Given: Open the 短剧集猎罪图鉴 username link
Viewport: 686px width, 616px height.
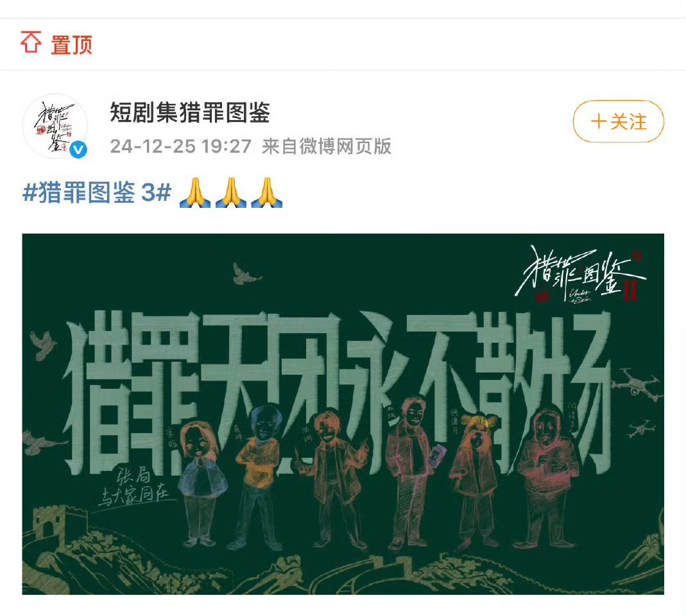Looking at the screenshot, I should pos(190,112).
